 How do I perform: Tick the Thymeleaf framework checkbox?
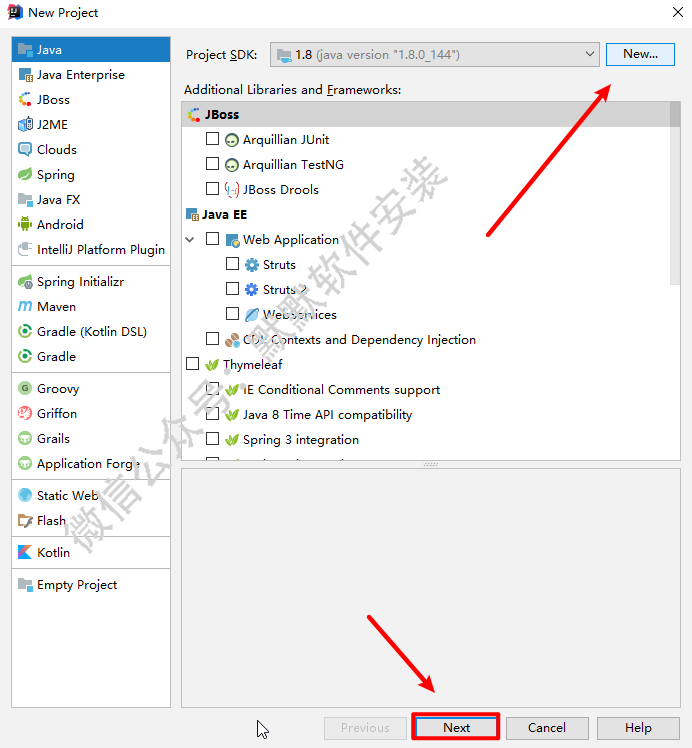click(x=192, y=364)
